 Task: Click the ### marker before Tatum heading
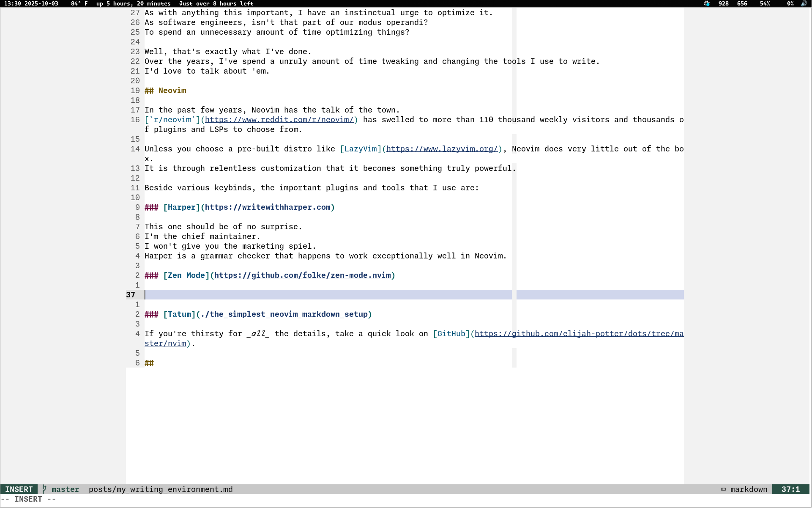(151, 314)
